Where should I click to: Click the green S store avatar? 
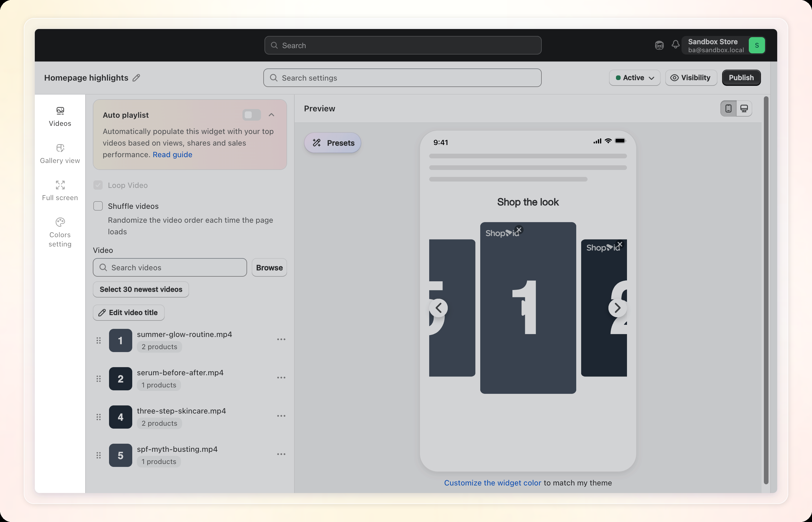click(756, 46)
